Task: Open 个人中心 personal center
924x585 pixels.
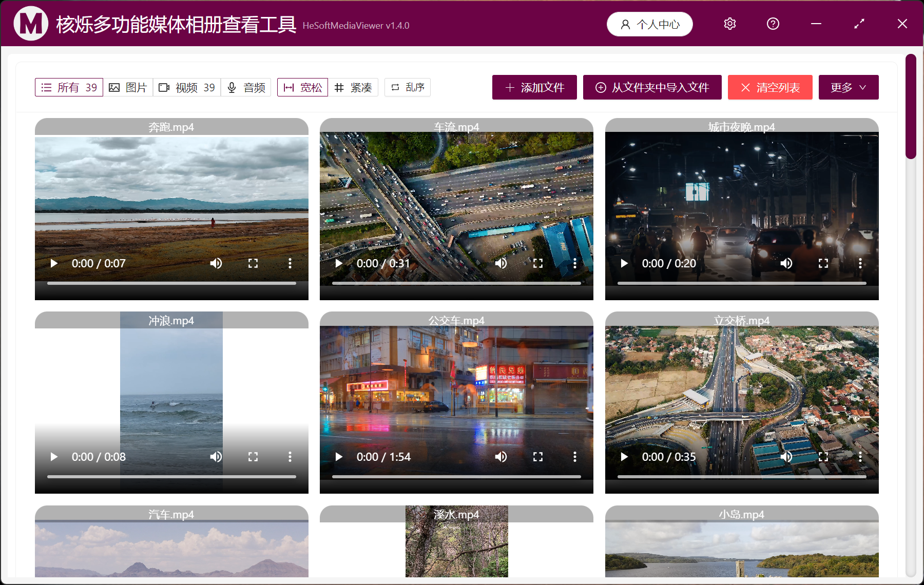Action: (x=649, y=24)
